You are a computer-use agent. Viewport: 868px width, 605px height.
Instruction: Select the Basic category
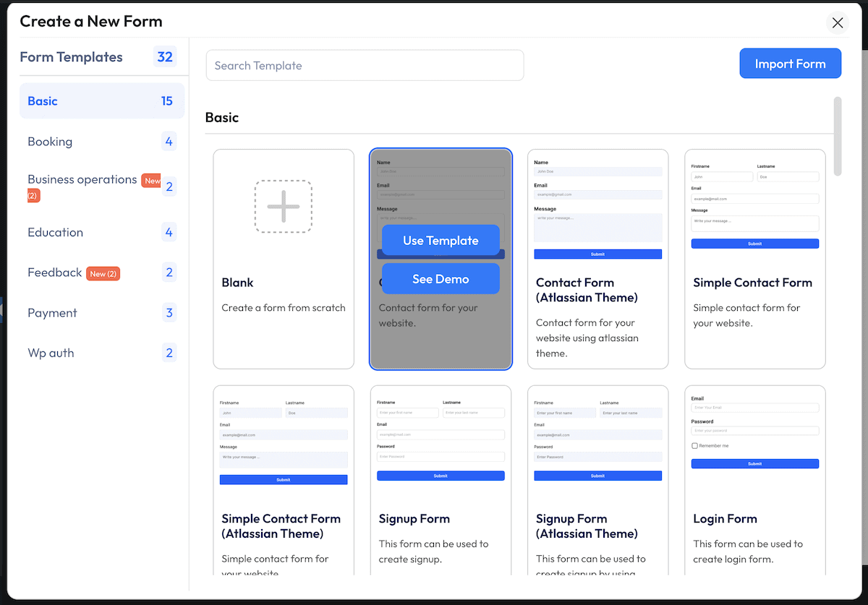(x=102, y=101)
